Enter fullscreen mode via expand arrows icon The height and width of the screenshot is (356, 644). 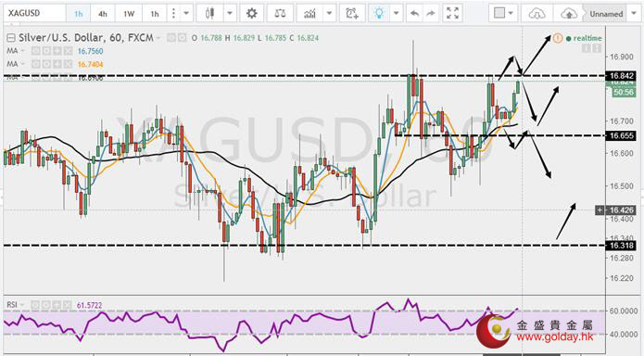(452, 14)
